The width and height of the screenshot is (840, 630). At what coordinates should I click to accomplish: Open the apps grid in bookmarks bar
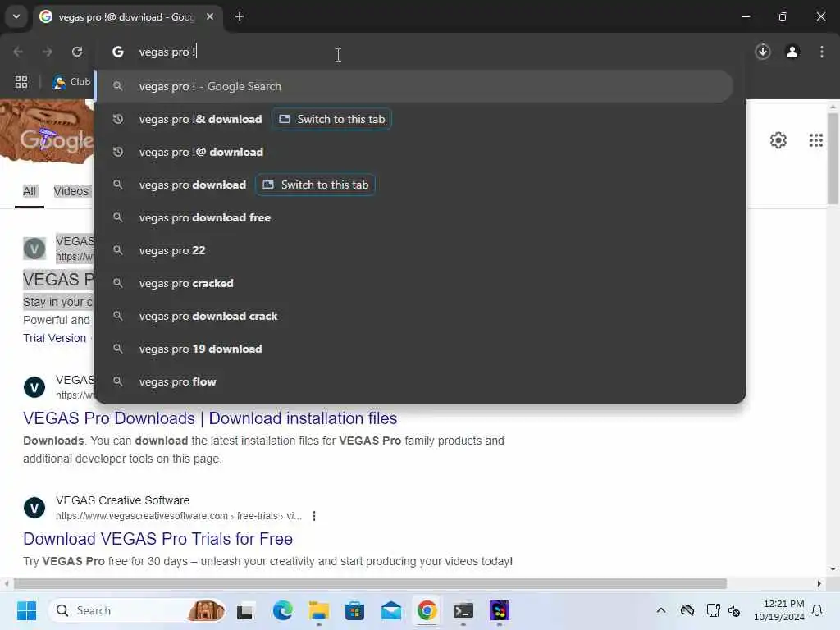[x=21, y=82]
